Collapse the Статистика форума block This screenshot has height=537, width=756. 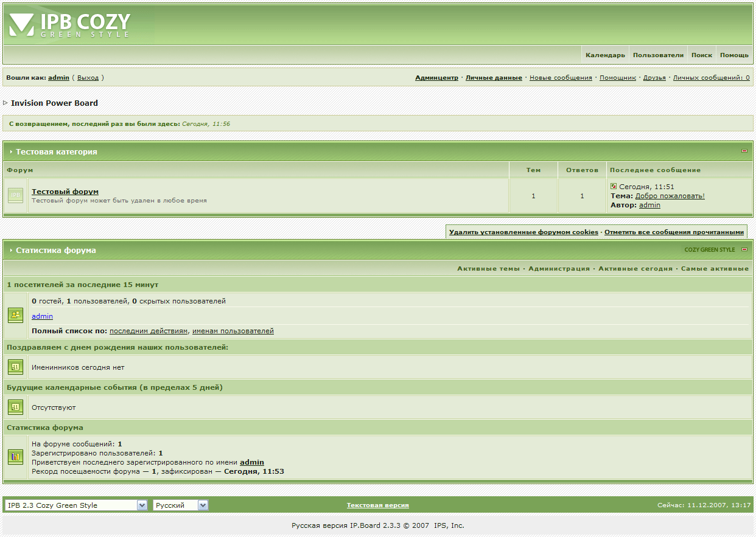click(x=744, y=249)
